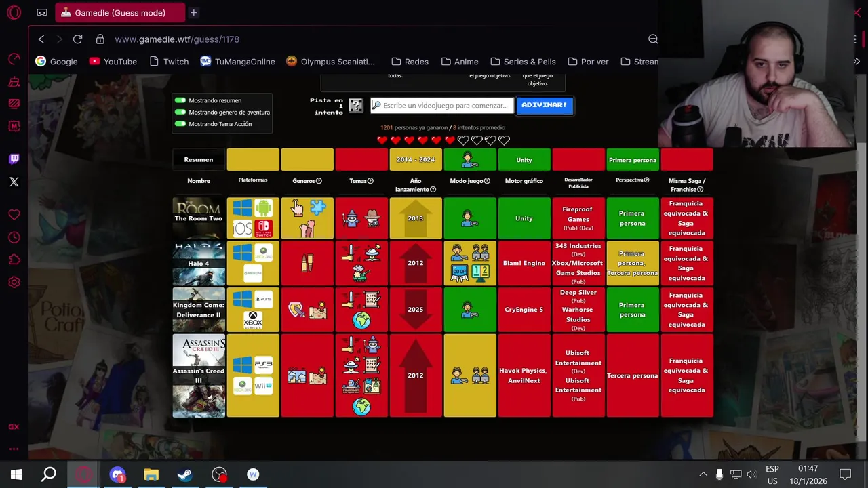Screen dimensions: 868x488
Task: Click Nintendo Switch icon in The Room Two row
Action: [263, 228]
